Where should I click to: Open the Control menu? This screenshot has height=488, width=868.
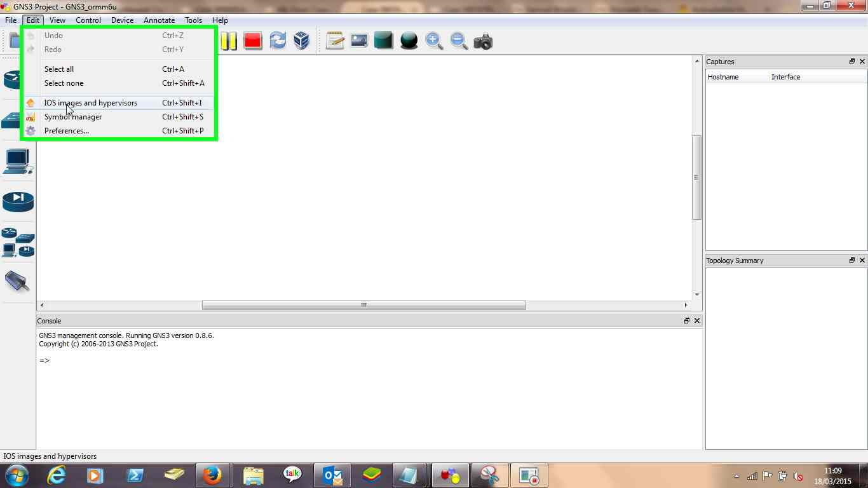(88, 20)
